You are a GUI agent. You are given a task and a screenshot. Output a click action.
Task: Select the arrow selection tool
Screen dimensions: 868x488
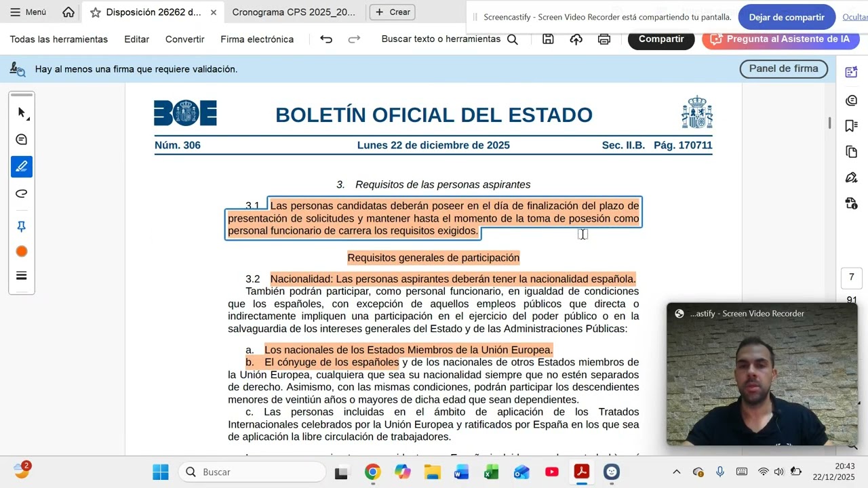point(22,113)
